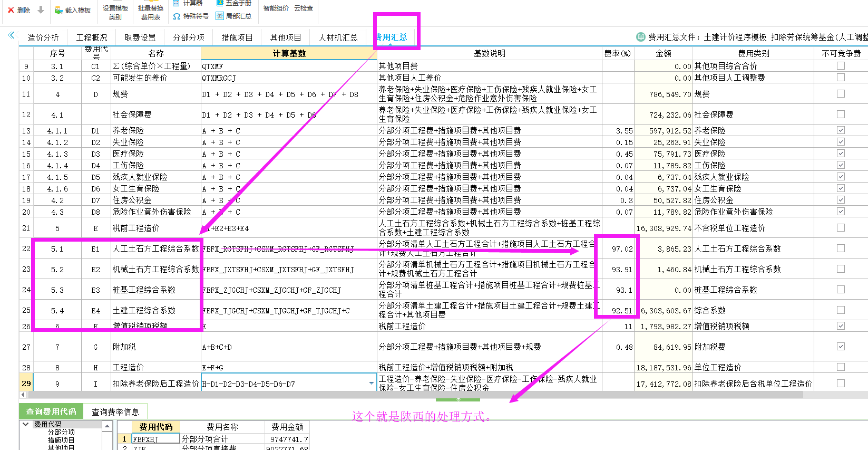Click the 桩基工程综合系数 name cell
This screenshot has width=868, height=450.
(156, 290)
